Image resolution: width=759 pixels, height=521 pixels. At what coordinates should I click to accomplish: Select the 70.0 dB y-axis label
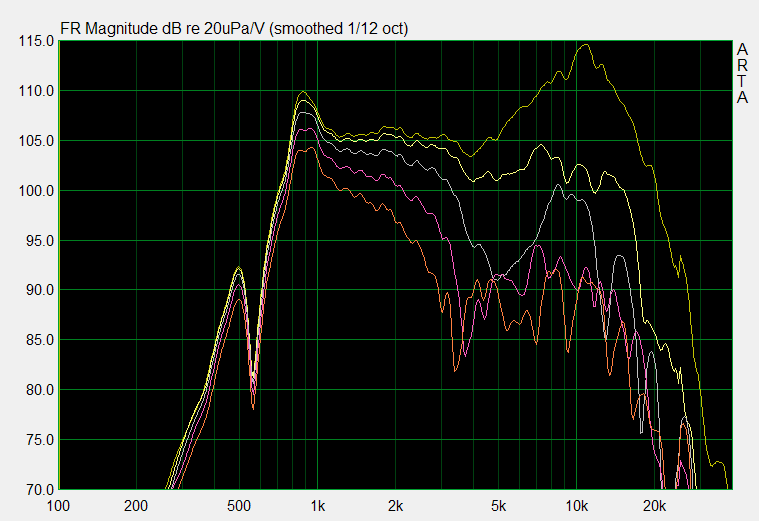40,490
